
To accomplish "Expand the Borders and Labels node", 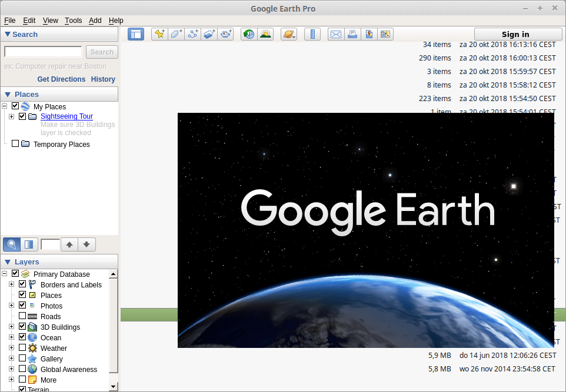I will click(x=12, y=284).
